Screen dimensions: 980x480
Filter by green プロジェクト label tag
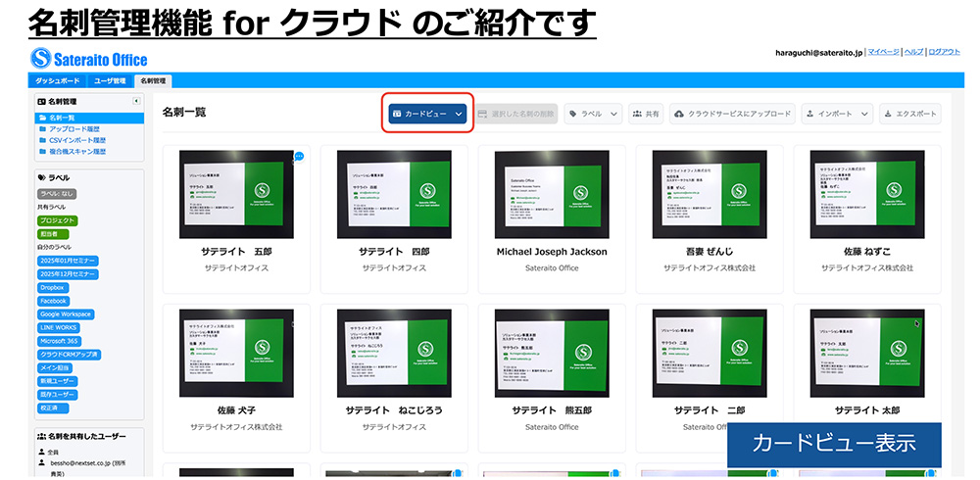tap(57, 221)
